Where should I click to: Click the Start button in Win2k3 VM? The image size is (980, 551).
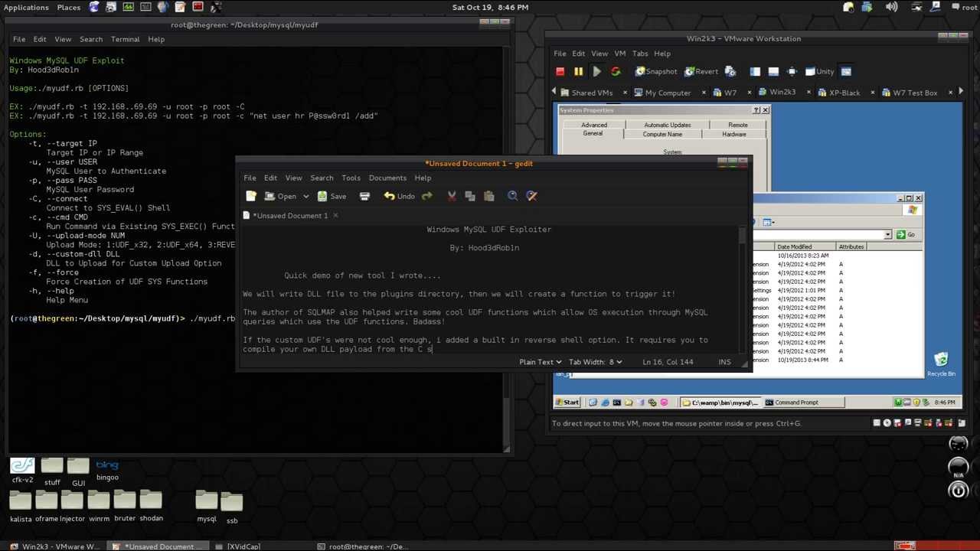tap(567, 403)
